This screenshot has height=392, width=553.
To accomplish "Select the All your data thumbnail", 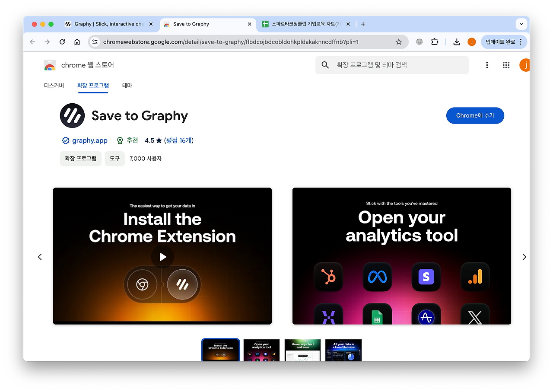I will pos(343,350).
